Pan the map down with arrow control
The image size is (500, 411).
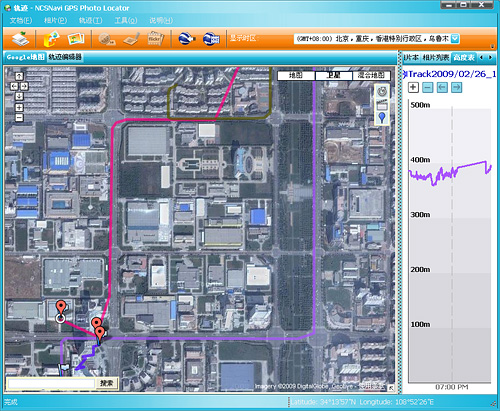click(x=19, y=96)
